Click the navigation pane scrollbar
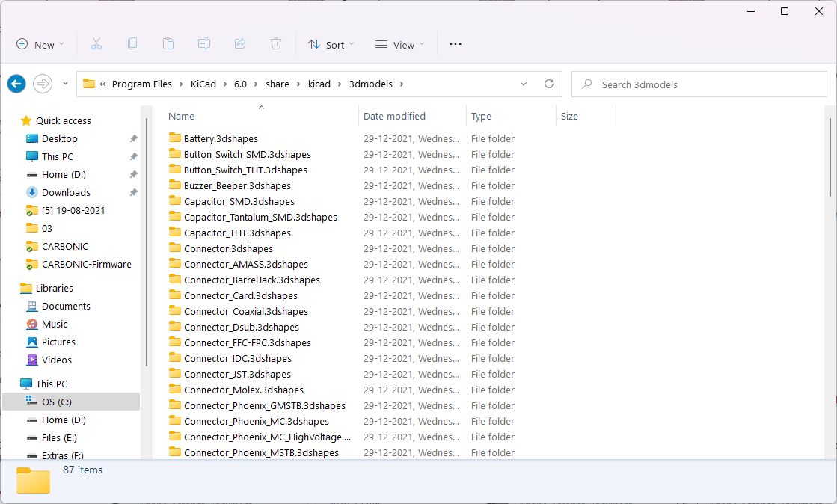This screenshot has width=837, height=504. [146, 242]
